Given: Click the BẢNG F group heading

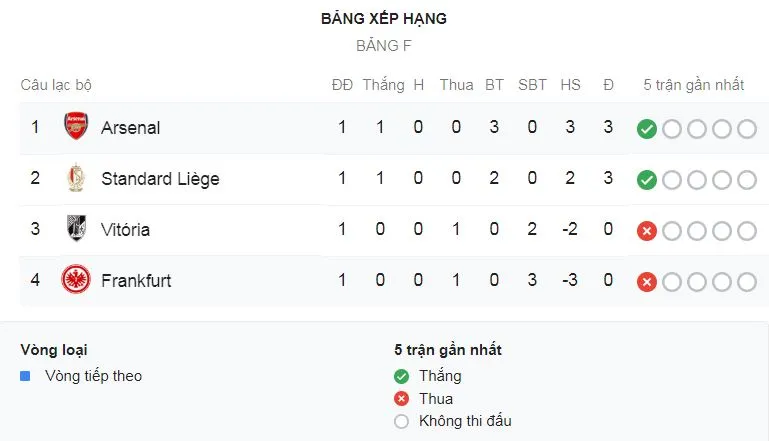Looking at the screenshot, I should pyautogui.click(x=384, y=46).
